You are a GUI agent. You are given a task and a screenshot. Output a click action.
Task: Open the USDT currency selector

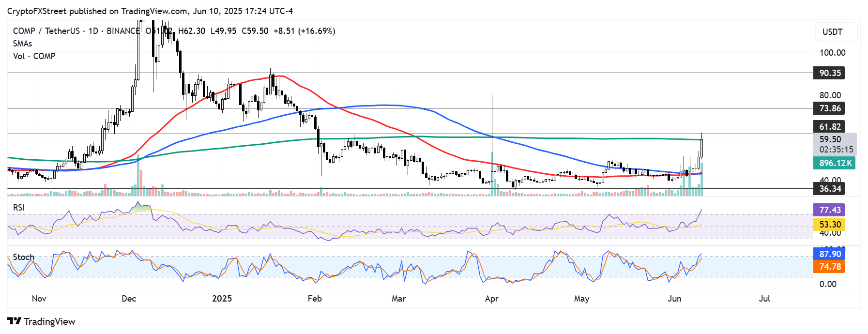coord(836,32)
